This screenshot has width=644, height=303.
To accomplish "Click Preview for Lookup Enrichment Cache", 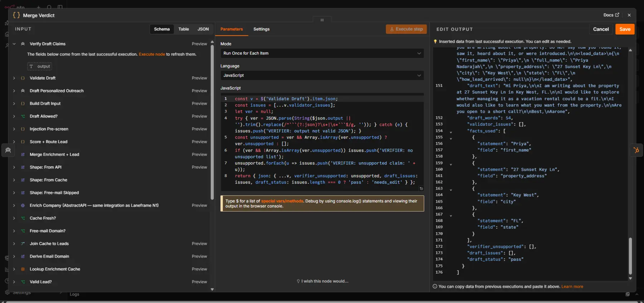I will 199,269.
